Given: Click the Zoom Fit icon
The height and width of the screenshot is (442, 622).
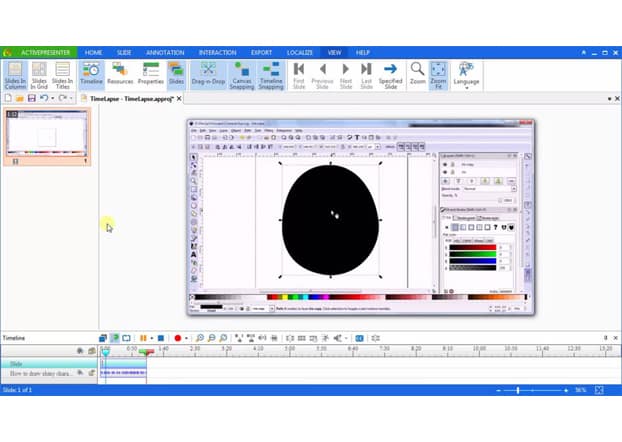Looking at the screenshot, I should 439,74.
